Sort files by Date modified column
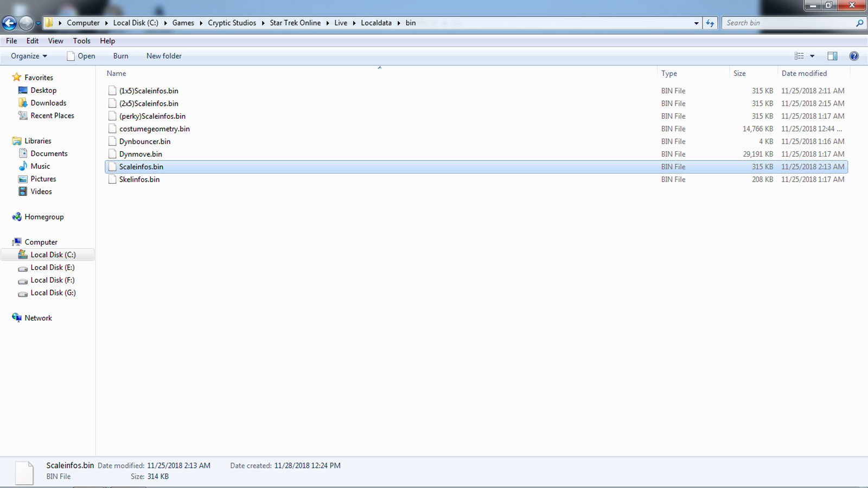Viewport: 868px width, 488px height. click(804, 73)
